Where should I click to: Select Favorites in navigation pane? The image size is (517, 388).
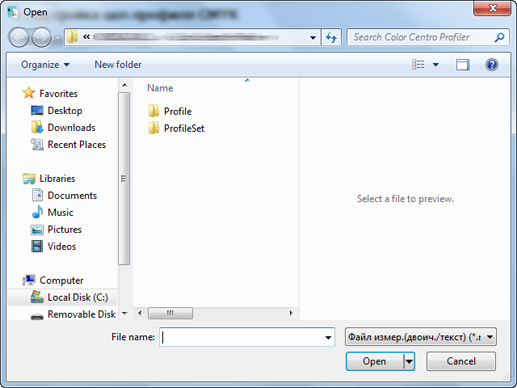pos(58,94)
